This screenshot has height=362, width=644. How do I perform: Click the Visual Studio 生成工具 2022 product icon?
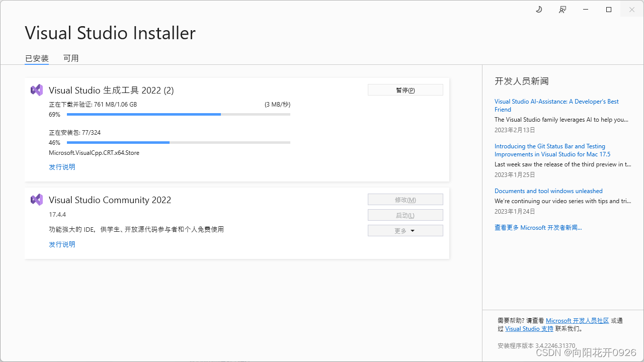tap(36, 89)
